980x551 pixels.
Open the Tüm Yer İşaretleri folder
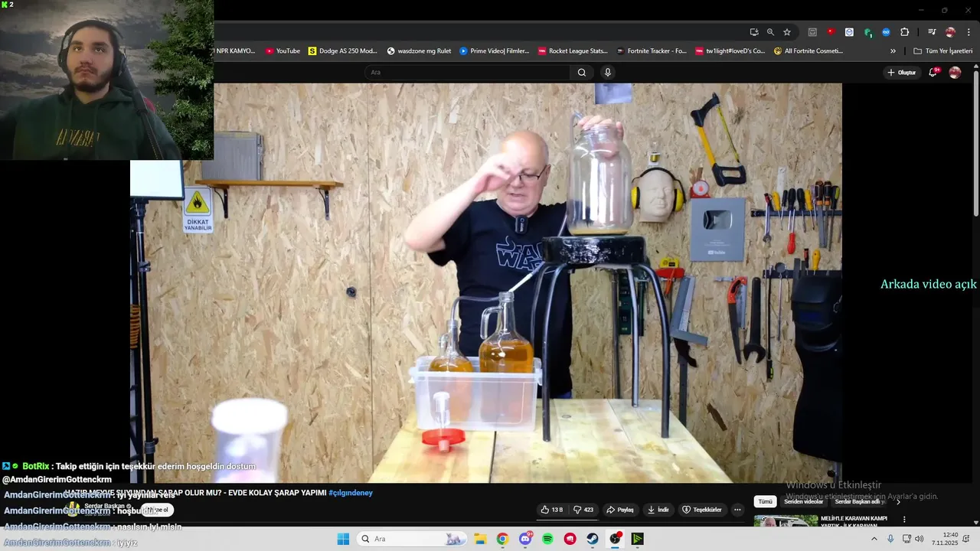943,51
